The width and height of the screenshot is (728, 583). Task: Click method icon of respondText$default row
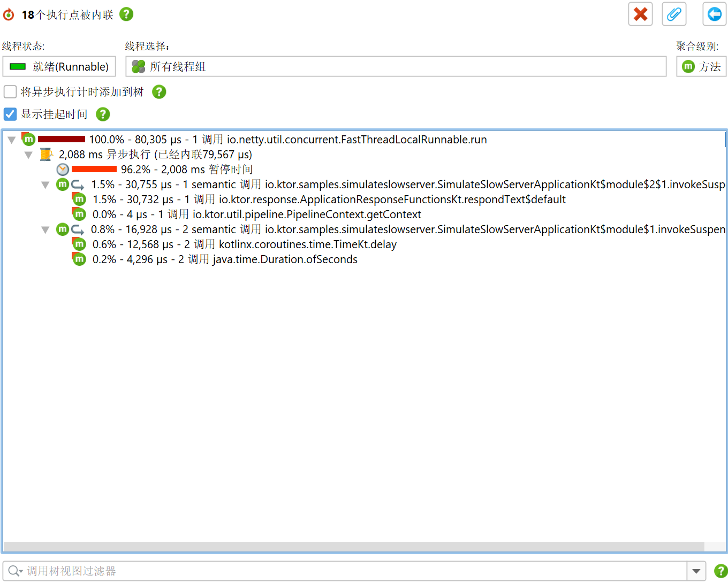[x=79, y=200]
